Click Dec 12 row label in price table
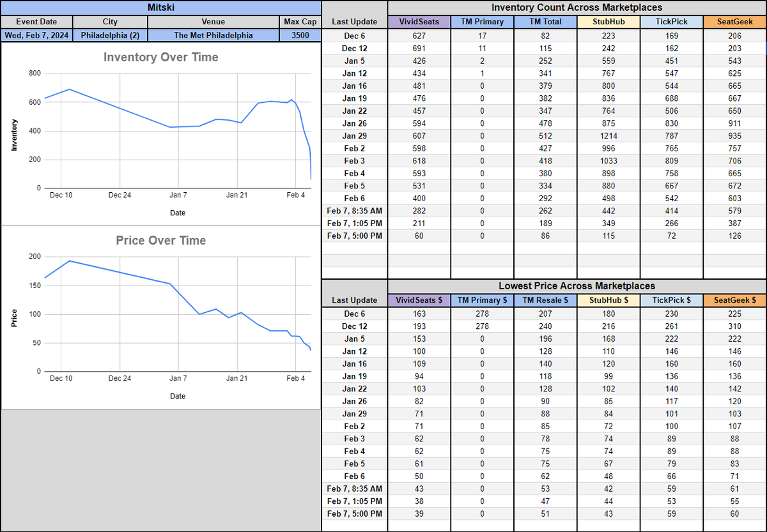 pyautogui.click(x=354, y=326)
